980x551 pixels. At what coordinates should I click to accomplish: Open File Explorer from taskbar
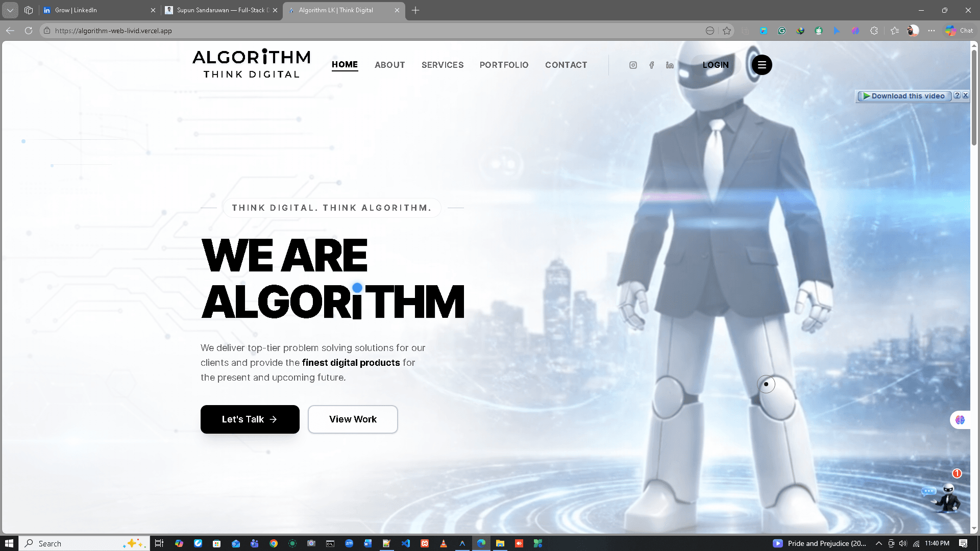500,543
